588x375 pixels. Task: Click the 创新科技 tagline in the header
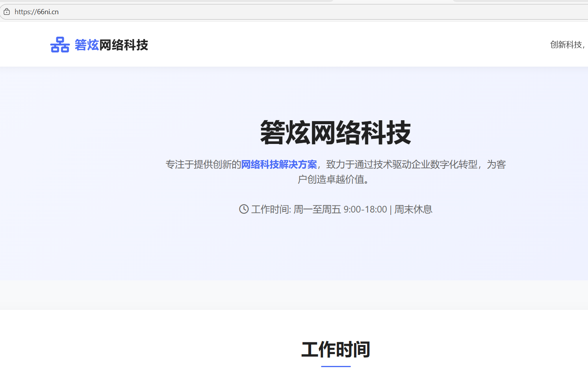(x=568, y=45)
